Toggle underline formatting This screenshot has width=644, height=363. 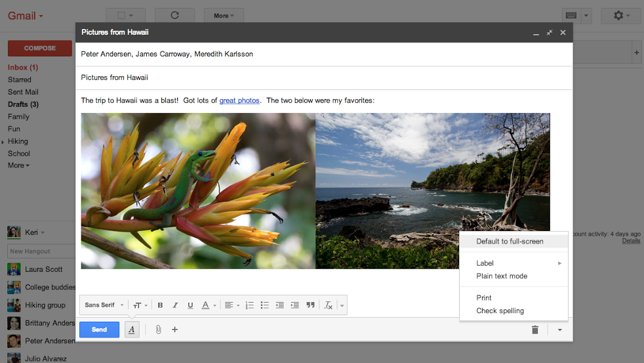tap(190, 305)
